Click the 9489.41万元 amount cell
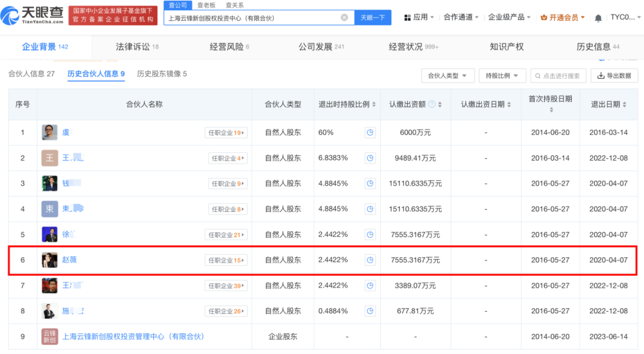This screenshot has height=354, width=644. (415, 158)
